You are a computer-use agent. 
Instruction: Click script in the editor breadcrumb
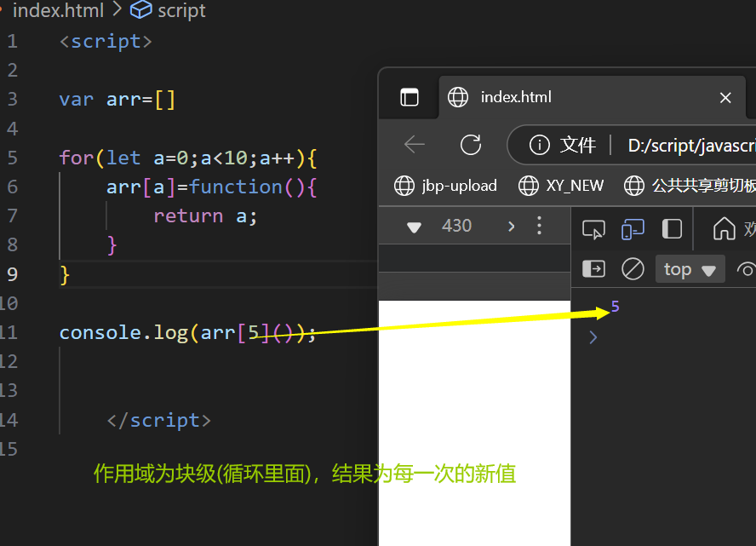[180, 10]
